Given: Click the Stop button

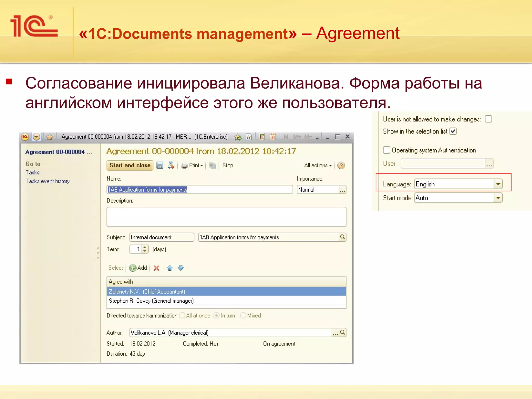Looking at the screenshot, I should click(x=228, y=165).
